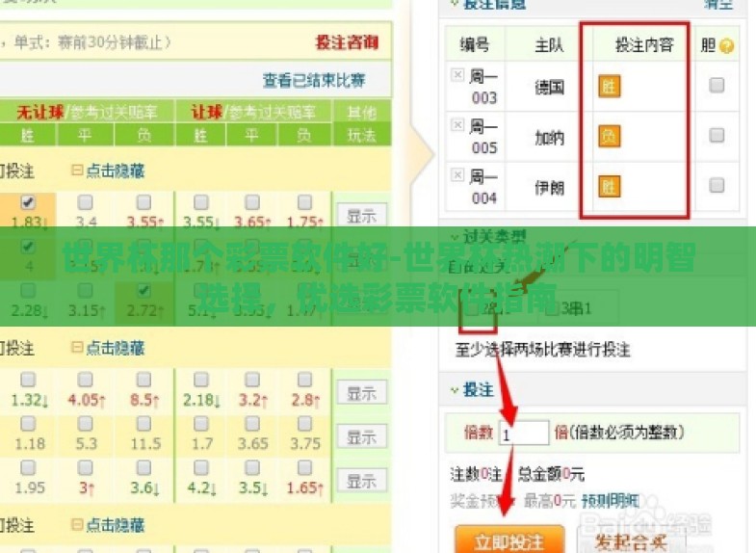Collapse the bottommost 点击隐藏 toggle
This screenshot has width=756, height=553.
point(109,524)
